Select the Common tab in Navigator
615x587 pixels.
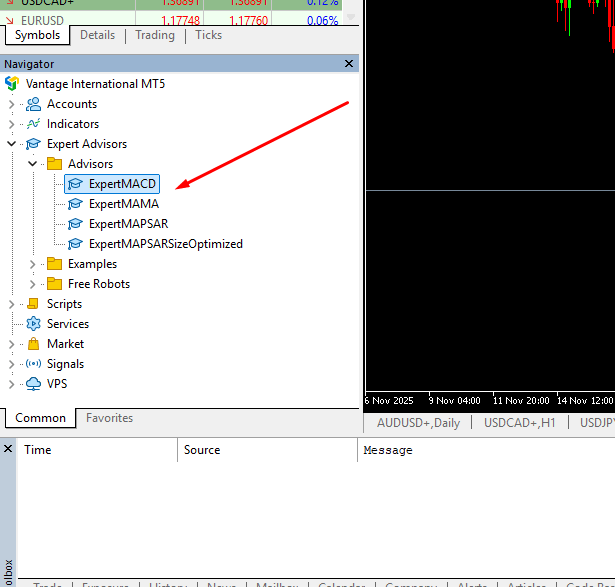pos(40,418)
